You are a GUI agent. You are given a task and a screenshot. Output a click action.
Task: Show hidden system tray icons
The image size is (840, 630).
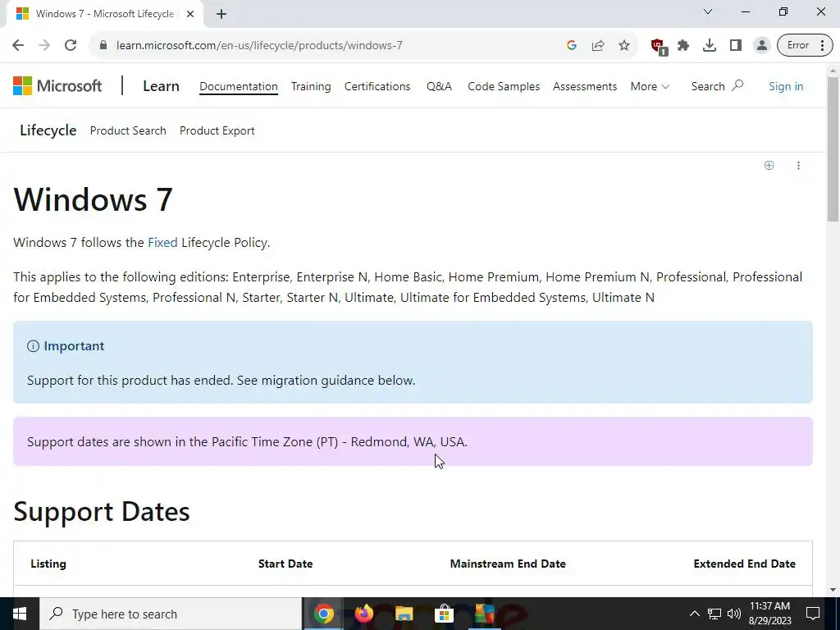click(x=694, y=614)
